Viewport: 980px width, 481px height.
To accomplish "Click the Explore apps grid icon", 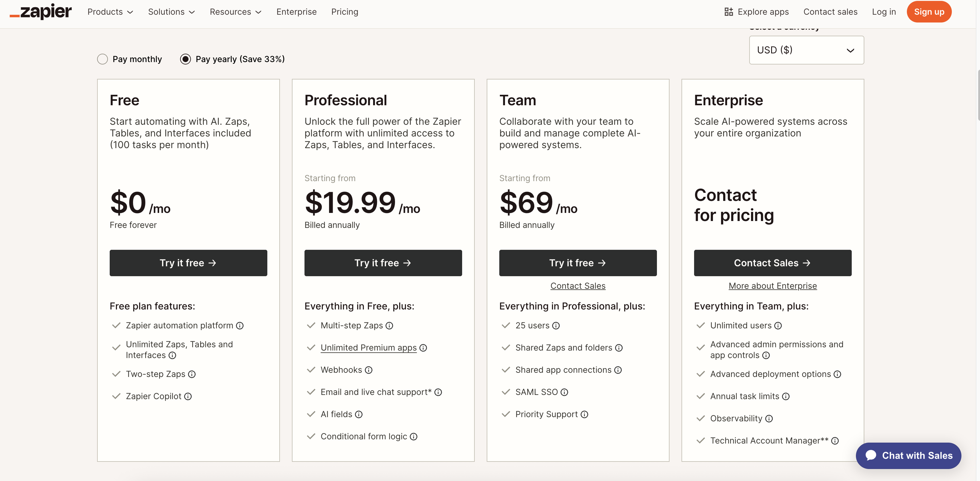I will 728,12.
